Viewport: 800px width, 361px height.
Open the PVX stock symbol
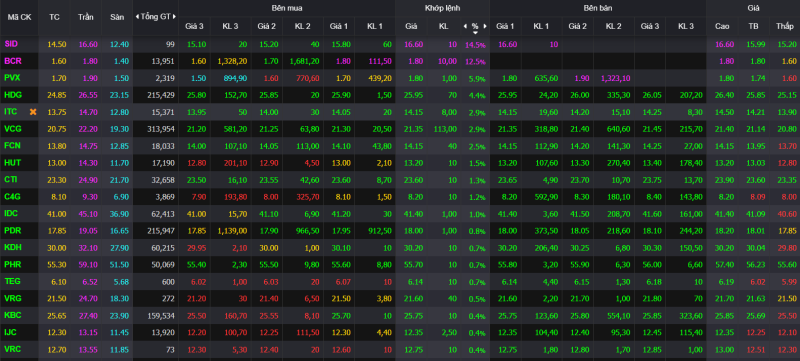[13, 78]
